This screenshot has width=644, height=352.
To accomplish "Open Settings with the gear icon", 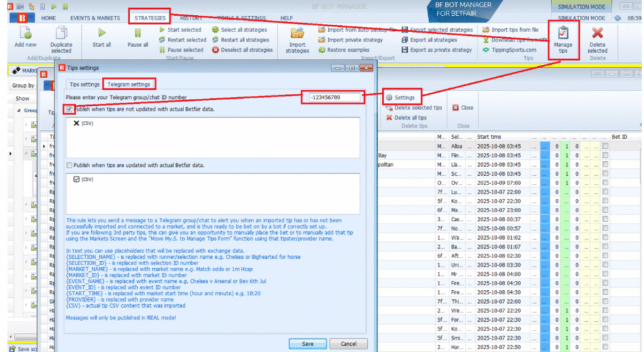I will 401,98.
